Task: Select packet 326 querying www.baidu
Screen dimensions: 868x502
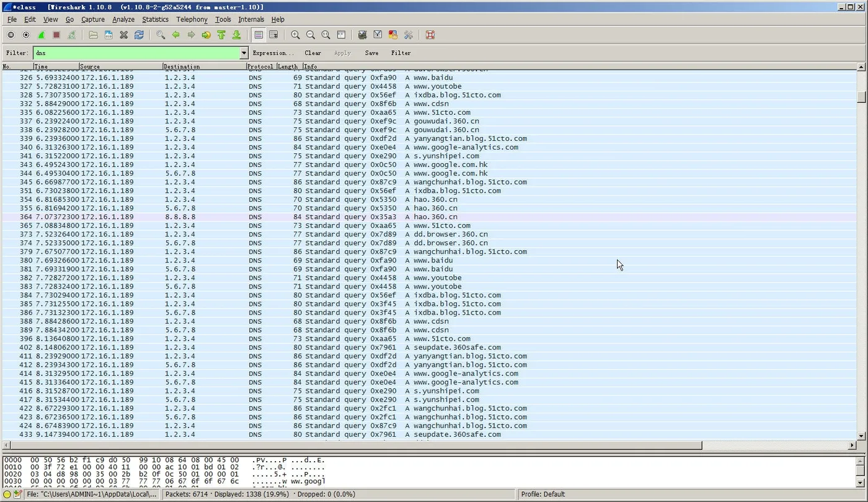Action: [429, 78]
